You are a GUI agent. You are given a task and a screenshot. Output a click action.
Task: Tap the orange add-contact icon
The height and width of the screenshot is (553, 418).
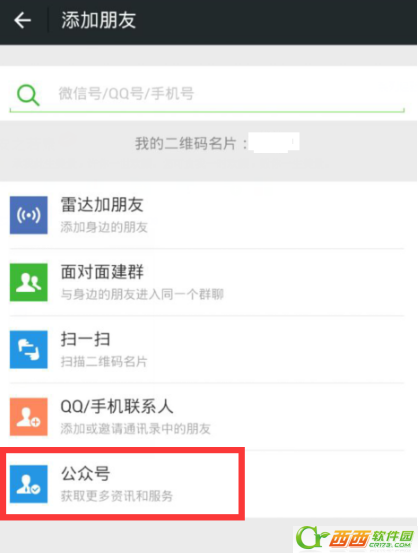(29, 417)
